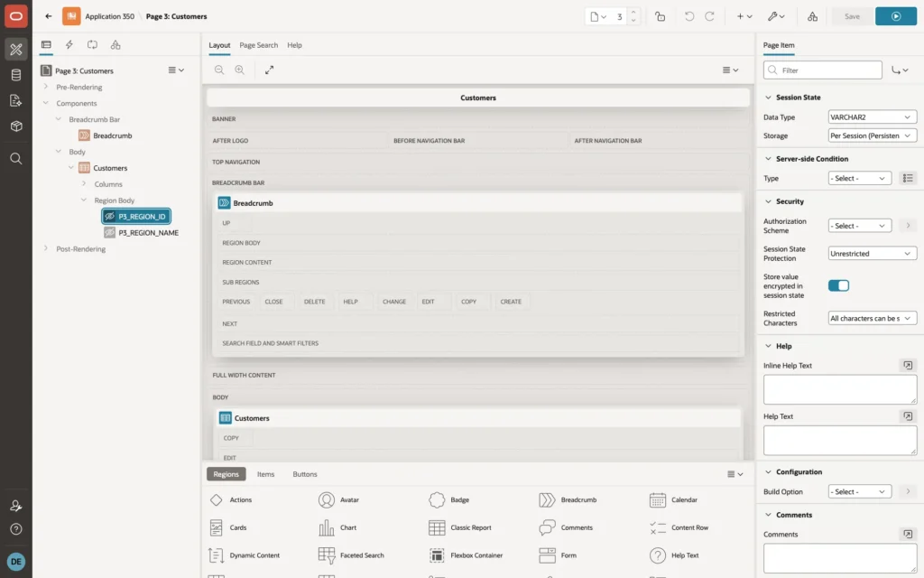Open the Utilities wrench menu
Image resolution: width=924 pixels, height=578 pixels.
(776, 16)
